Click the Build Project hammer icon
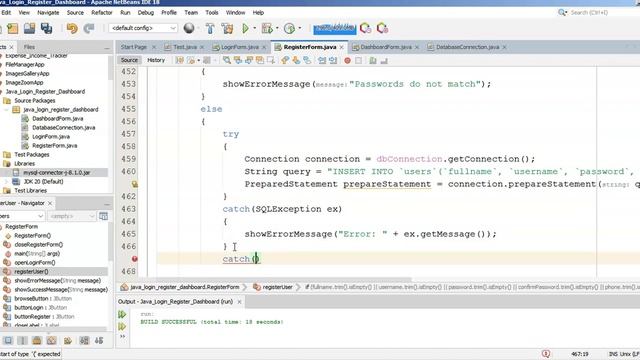640x360 pixels. [210, 28]
